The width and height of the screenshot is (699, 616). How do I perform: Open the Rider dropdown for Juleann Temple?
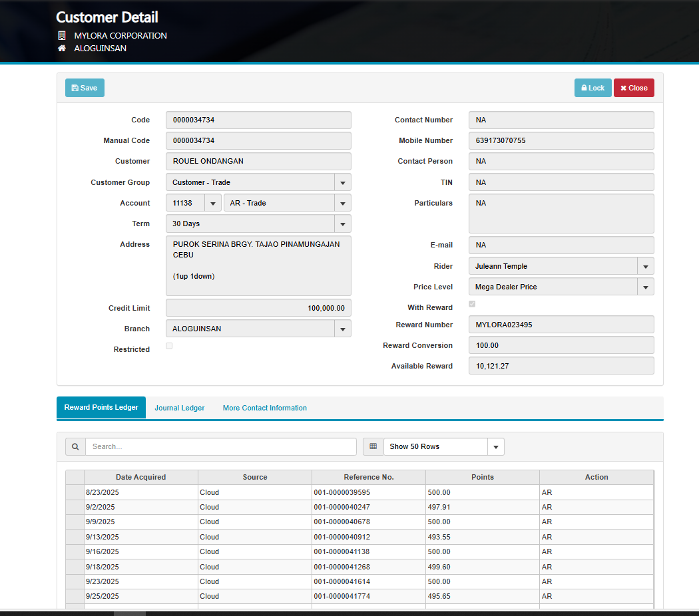[x=645, y=267]
